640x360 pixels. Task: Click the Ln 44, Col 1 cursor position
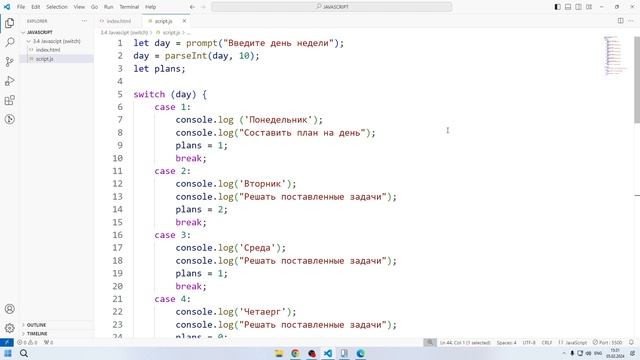click(x=465, y=342)
